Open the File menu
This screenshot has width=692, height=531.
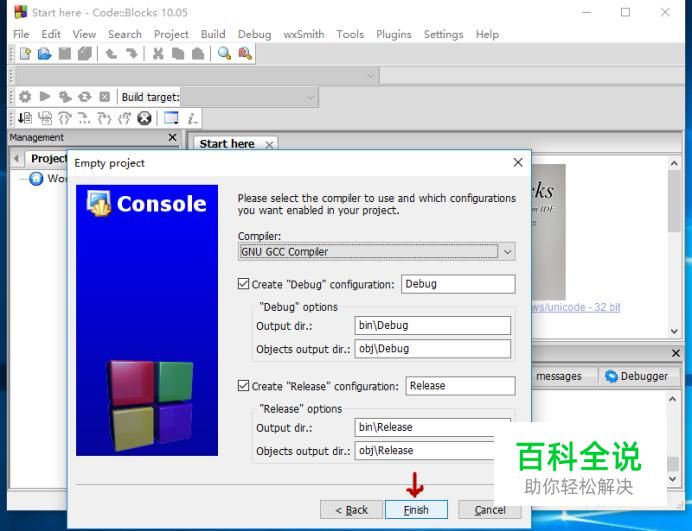(21, 34)
